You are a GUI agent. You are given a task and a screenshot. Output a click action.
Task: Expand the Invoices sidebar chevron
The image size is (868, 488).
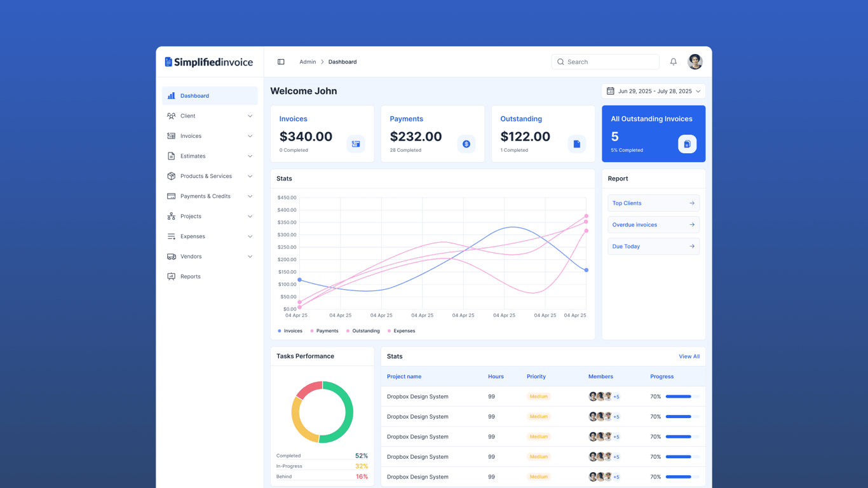pyautogui.click(x=250, y=136)
